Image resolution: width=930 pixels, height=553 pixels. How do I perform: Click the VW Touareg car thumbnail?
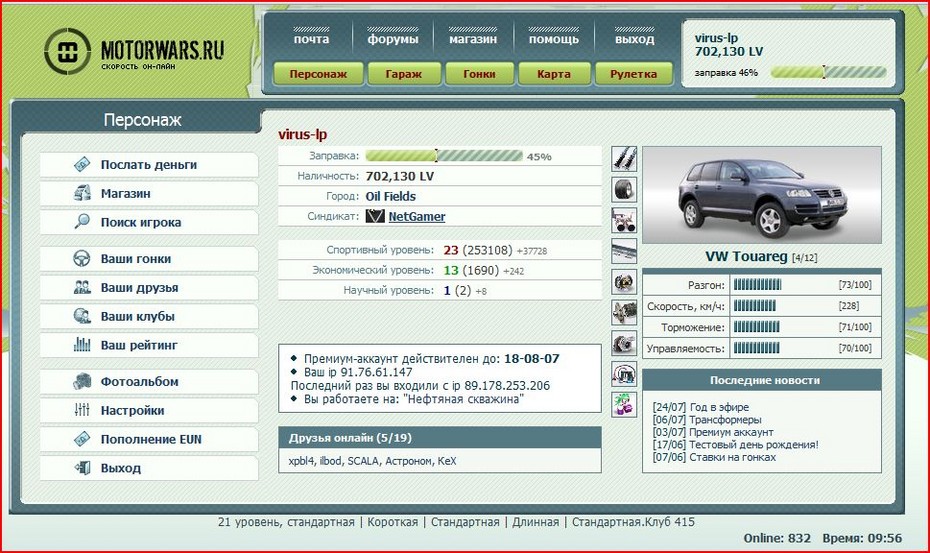point(761,194)
